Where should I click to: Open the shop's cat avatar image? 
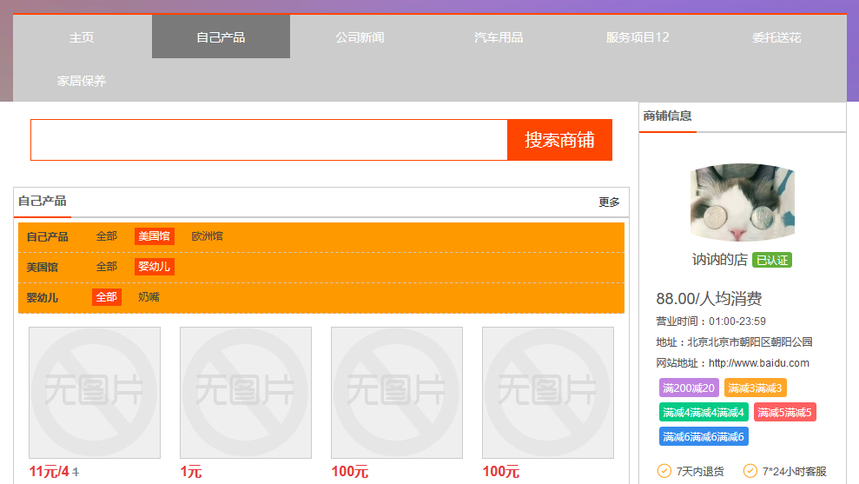(x=742, y=202)
